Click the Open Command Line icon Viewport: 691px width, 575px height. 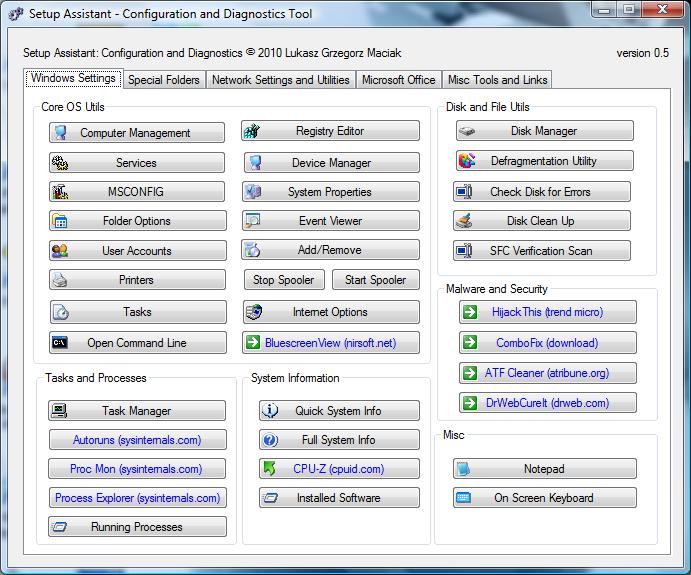(x=60, y=343)
